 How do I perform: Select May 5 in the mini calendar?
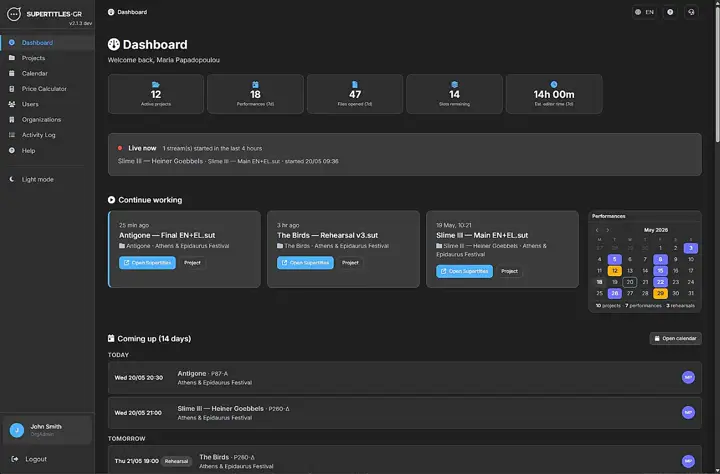(614, 260)
